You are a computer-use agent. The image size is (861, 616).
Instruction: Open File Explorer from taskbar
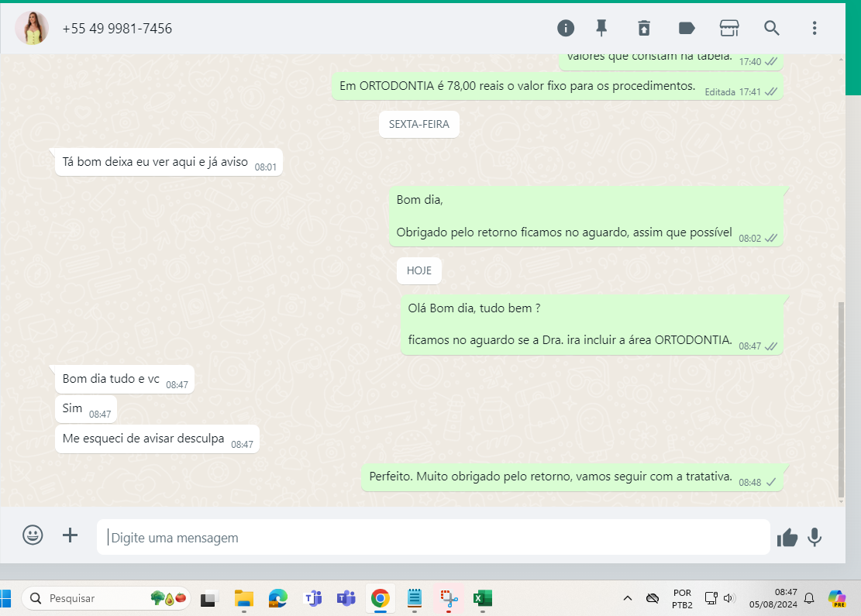coord(244,598)
